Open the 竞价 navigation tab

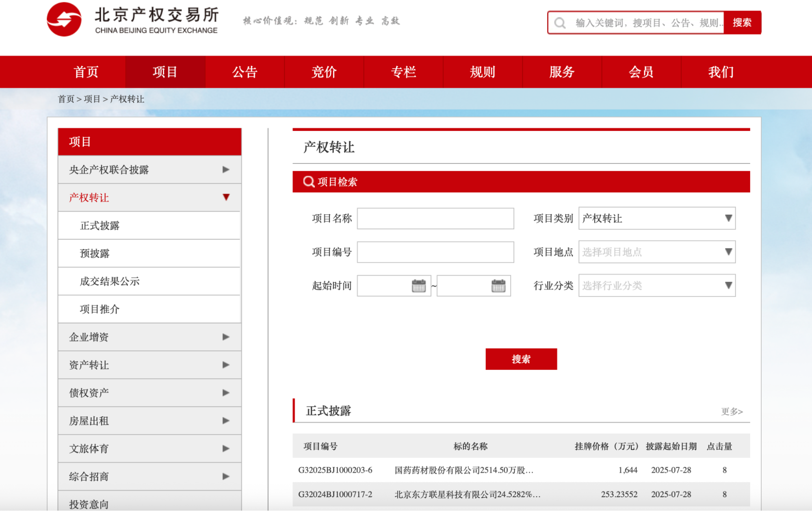point(324,72)
